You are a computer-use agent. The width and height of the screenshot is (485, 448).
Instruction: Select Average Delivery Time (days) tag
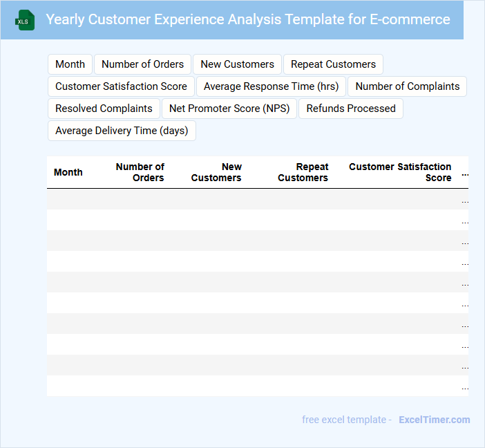coord(122,131)
